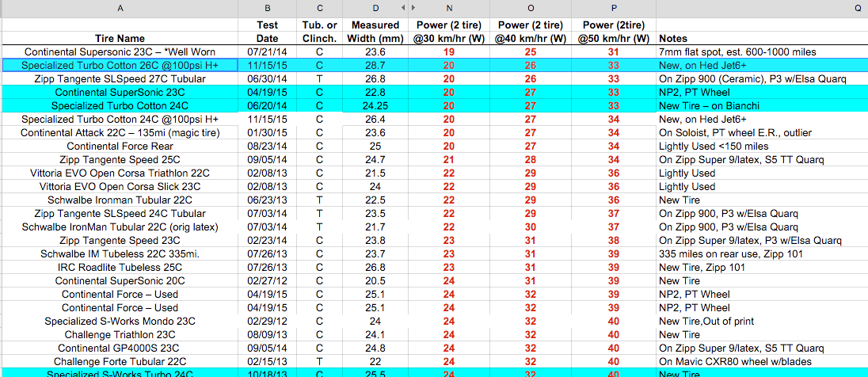Image resolution: width=868 pixels, height=377 pixels.
Task: Select the 'Continental SuperSonic 20C' cell
Action: click(x=120, y=280)
